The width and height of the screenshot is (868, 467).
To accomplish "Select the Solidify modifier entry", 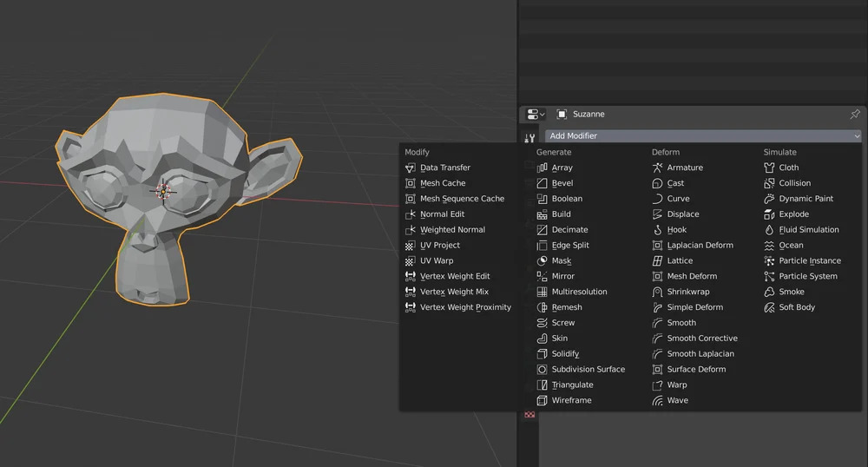I will [565, 354].
